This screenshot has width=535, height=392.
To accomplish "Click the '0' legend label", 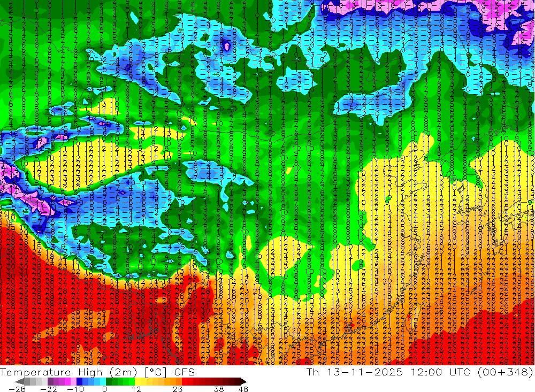I will point(104,389).
